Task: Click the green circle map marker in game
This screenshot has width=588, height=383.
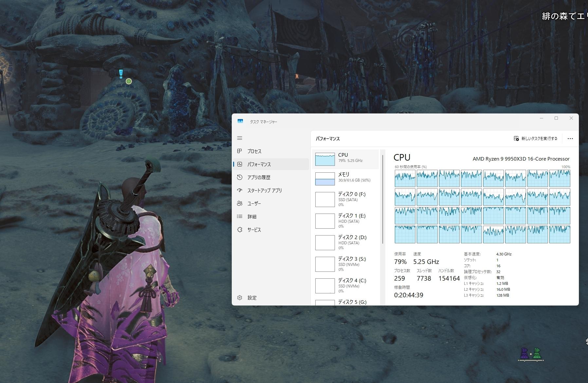Action: click(x=129, y=81)
